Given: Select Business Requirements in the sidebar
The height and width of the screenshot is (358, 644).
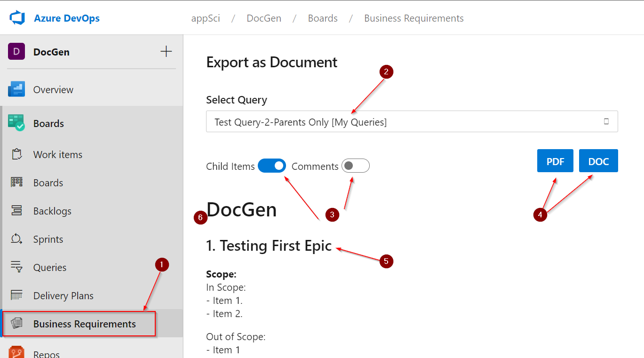Looking at the screenshot, I should [x=84, y=324].
